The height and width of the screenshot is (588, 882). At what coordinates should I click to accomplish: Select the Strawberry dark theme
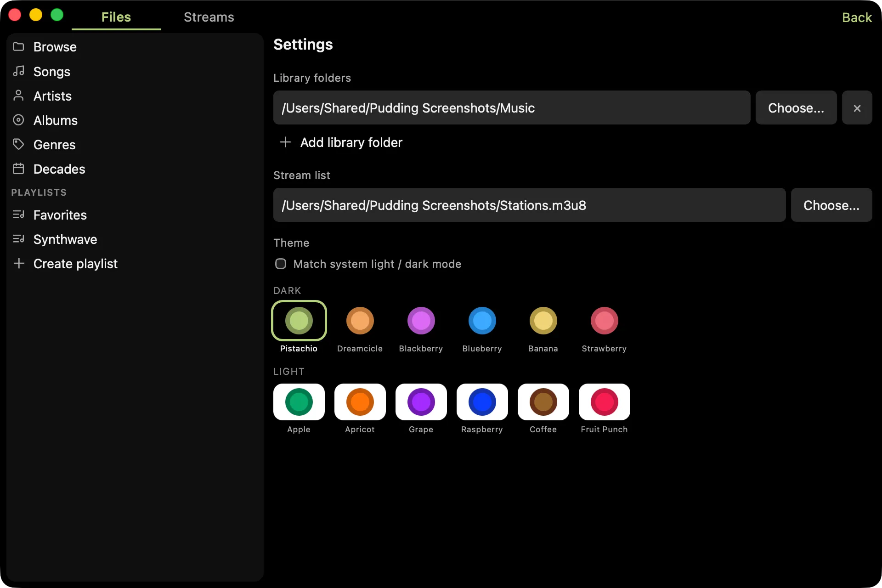point(605,321)
